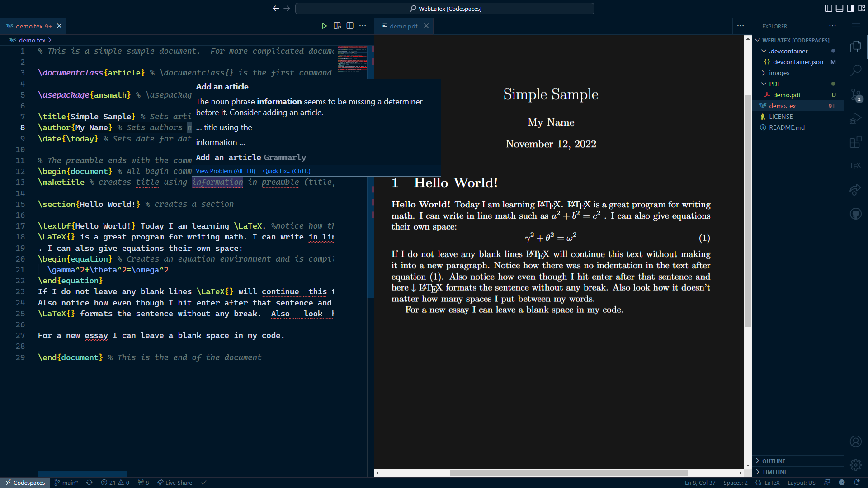
Task: Open Source Control view with 2 badge
Action: click(855, 95)
